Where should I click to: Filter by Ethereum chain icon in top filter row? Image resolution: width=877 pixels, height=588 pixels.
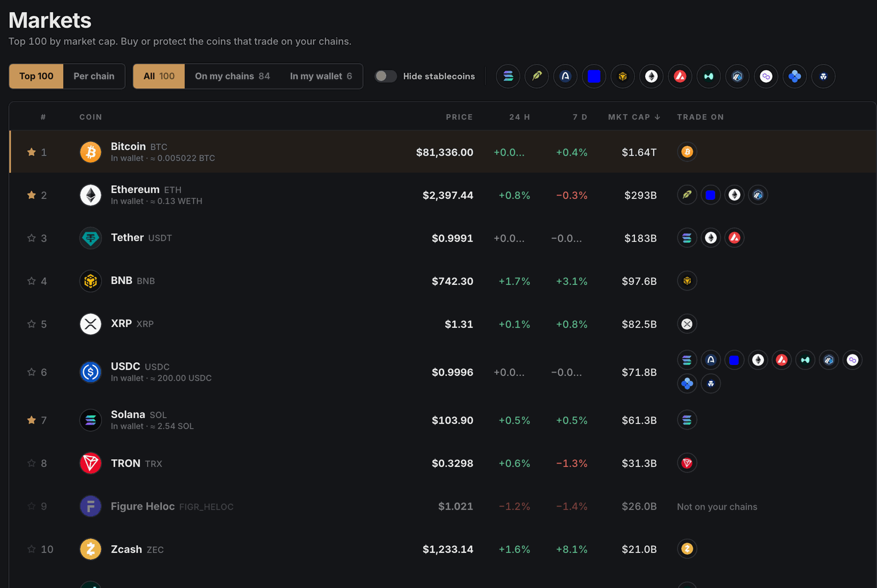click(x=651, y=76)
